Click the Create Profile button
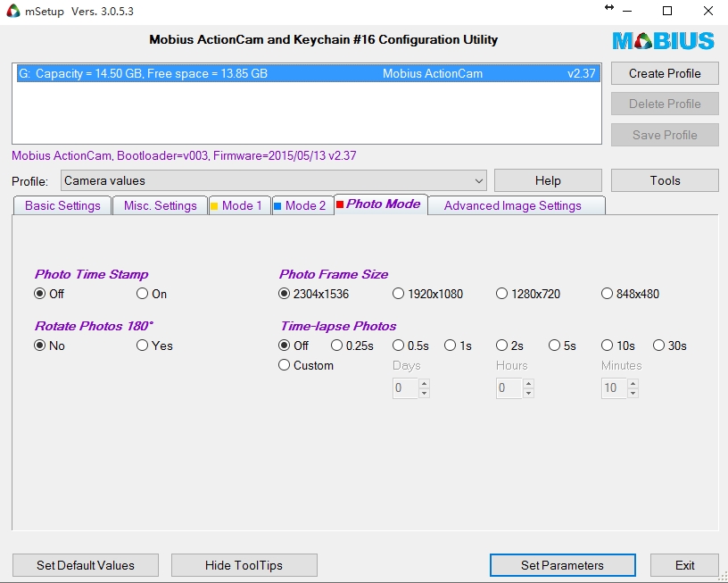Image resolution: width=728 pixels, height=583 pixels. 665,73
